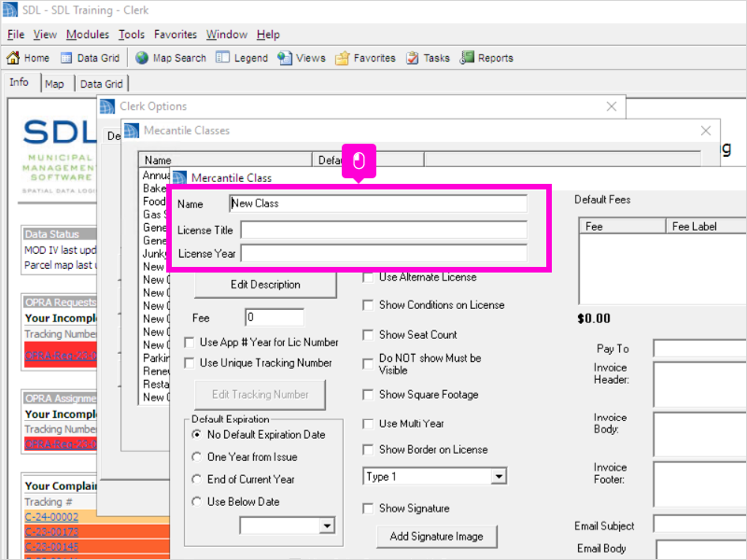Click the Email Body input field

(x=701, y=550)
